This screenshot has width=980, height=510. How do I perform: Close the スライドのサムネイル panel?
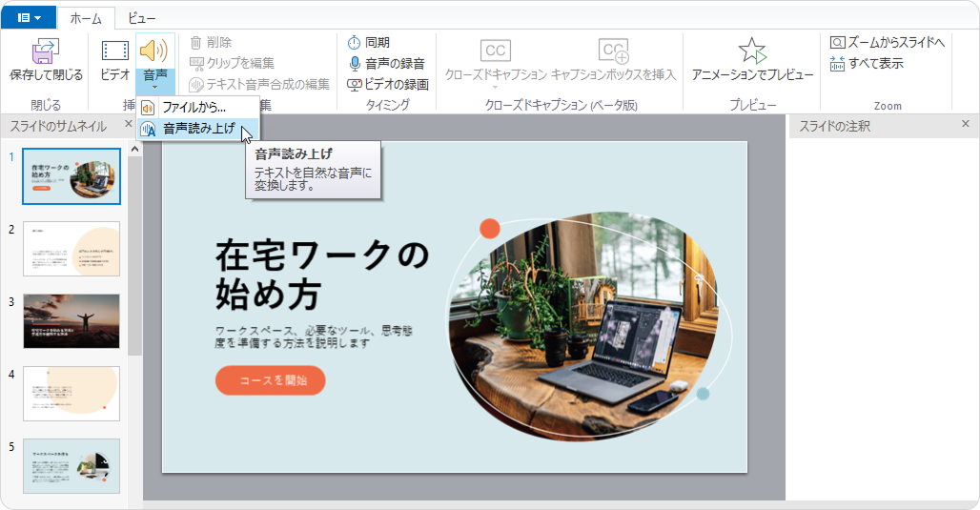[x=129, y=125]
